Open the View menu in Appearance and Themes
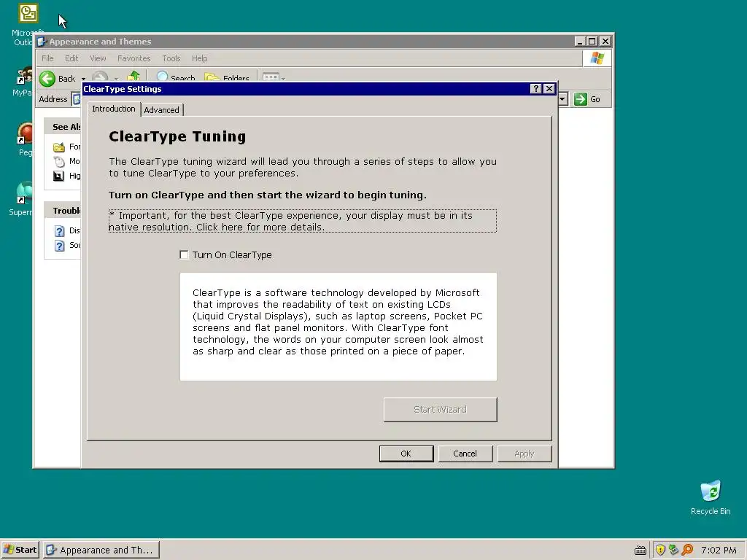This screenshot has width=747, height=560. point(98,58)
